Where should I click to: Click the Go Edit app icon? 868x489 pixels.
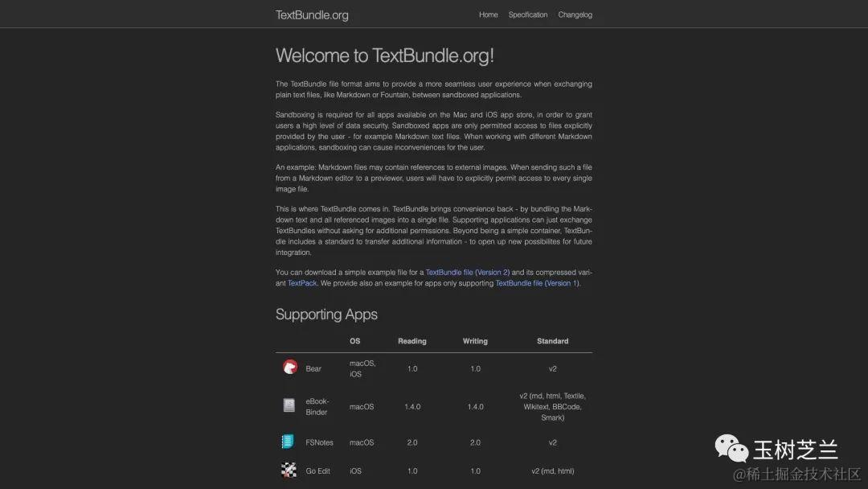tap(289, 470)
